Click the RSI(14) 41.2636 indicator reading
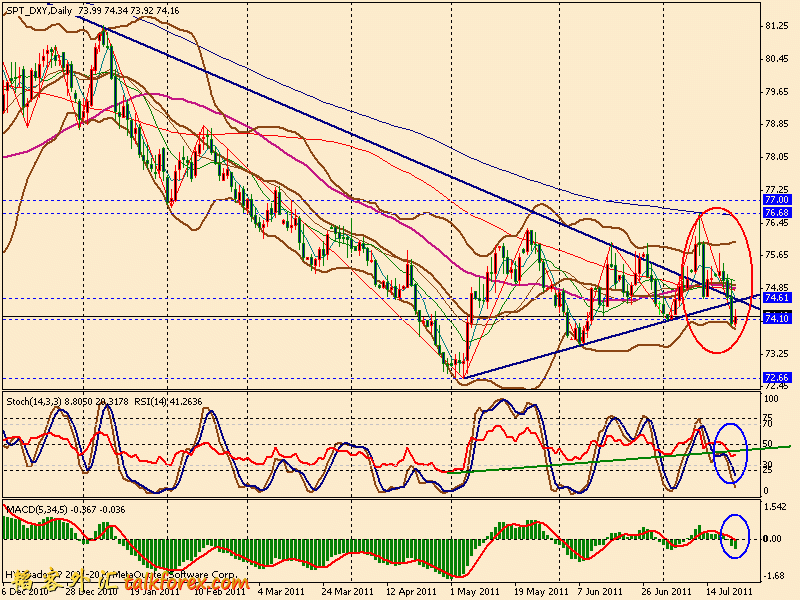 (168, 402)
